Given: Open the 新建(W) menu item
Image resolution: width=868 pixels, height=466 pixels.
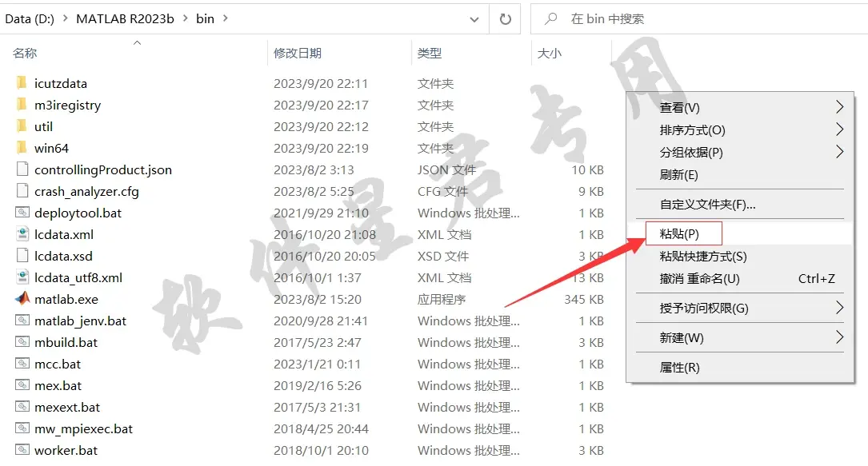Looking at the screenshot, I should coord(740,337).
